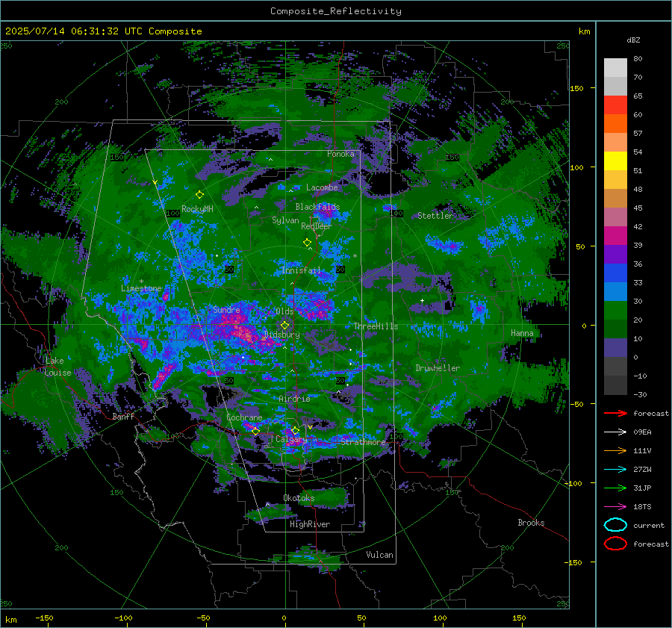Click the -150 tick on bottom axis
The width and height of the screenshot is (672, 628).
44,618
